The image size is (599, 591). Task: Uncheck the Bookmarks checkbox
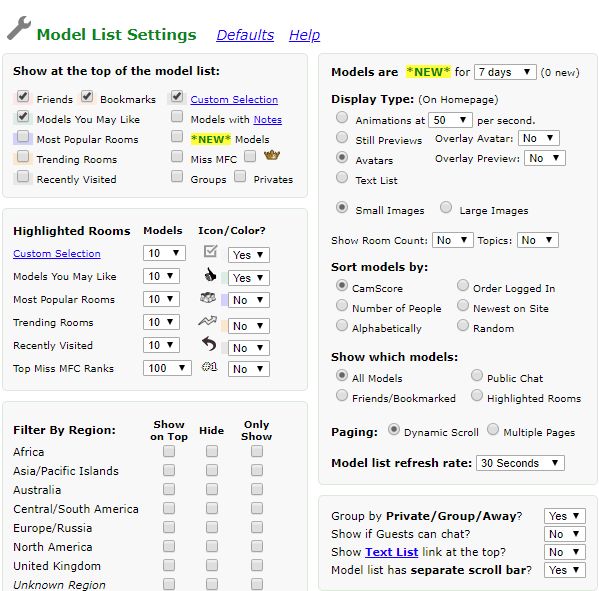(87, 96)
